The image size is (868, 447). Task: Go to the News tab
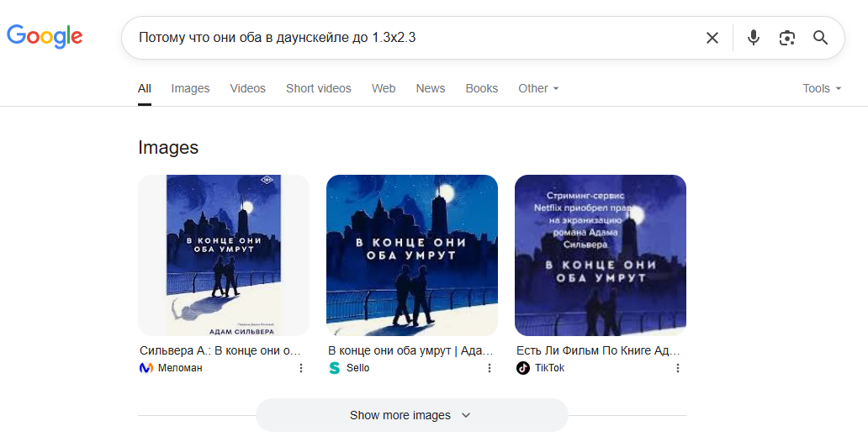pos(430,88)
